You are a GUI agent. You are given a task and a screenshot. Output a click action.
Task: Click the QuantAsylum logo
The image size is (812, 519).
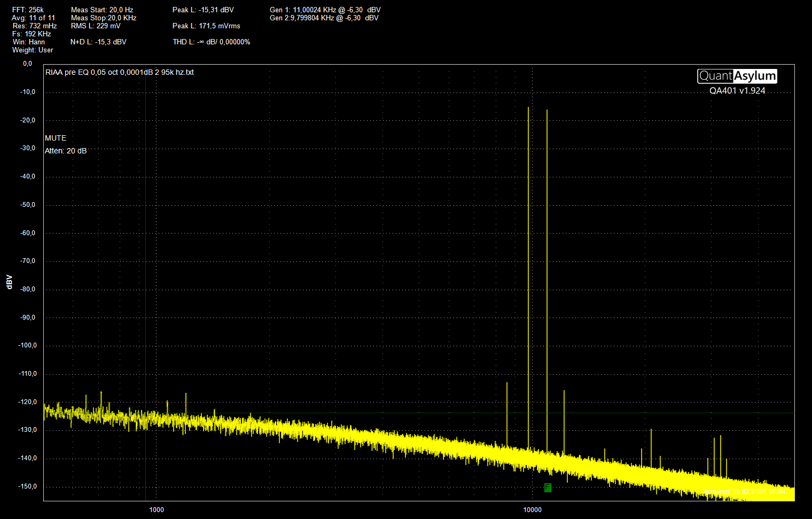(x=737, y=76)
